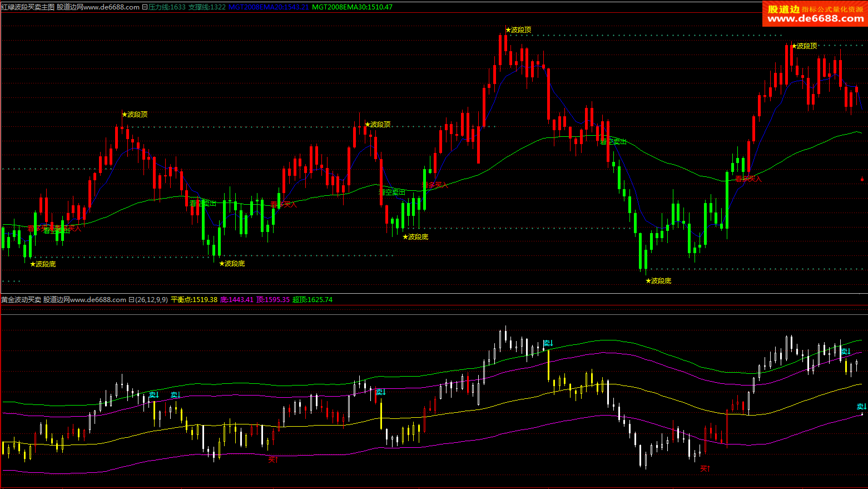Click the 超顶:1625.74 legend value
The width and height of the screenshot is (868, 489).
tap(313, 300)
